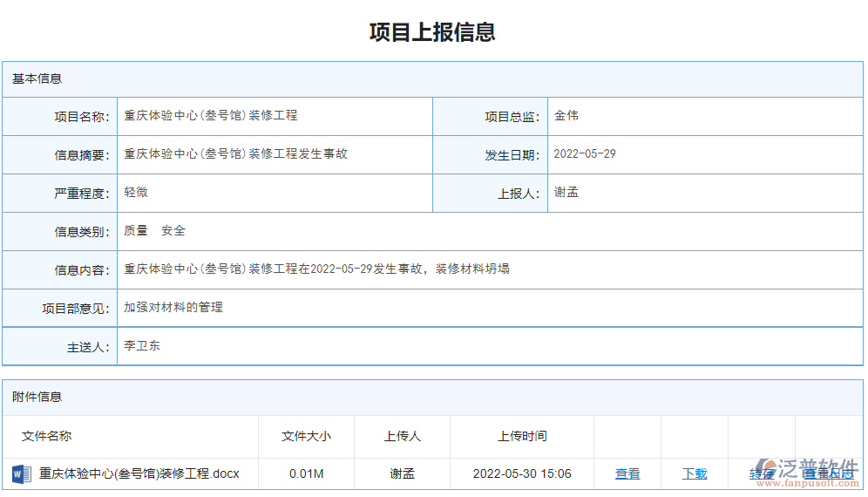Screen dimensions: 868x497
Task: Click the 转存 link
Action: coord(760,474)
